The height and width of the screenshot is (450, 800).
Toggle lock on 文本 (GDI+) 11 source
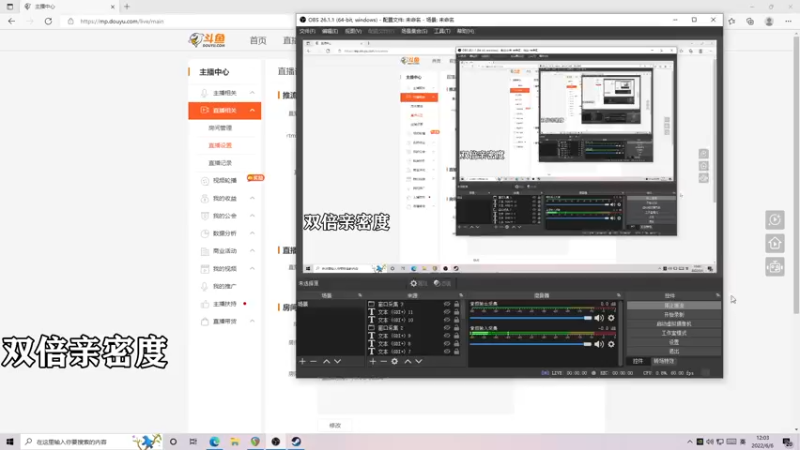(457, 312)
